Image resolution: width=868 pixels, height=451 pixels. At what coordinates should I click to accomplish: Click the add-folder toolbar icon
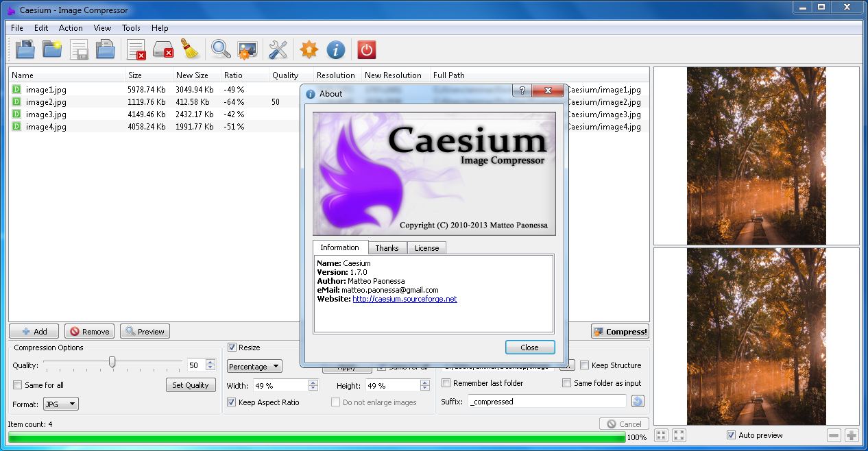(x=52, y=49)
